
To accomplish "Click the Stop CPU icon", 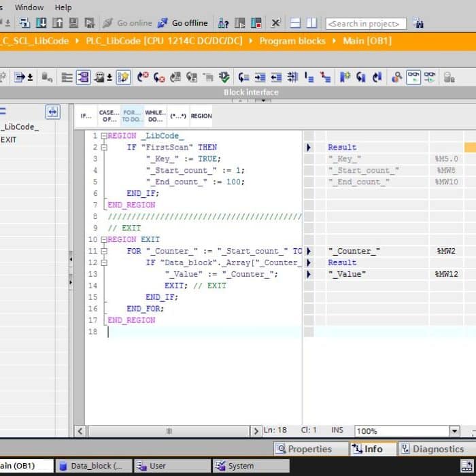I will click(x=256, y=22).
